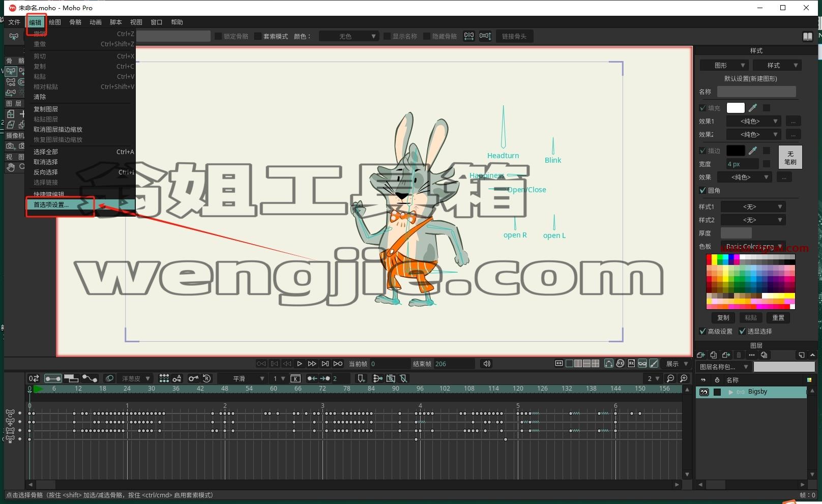This screenshot has height=504, width=822.
Task: Toggle the 高级设置 checkbox
Action: pos(703,331)
